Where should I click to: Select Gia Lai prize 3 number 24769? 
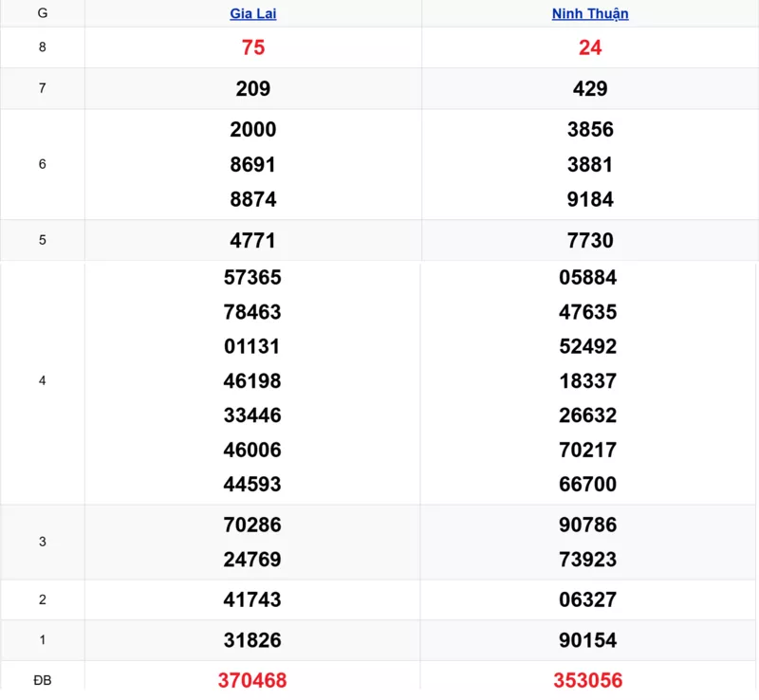pyautogui.click(x=253, y=559)
